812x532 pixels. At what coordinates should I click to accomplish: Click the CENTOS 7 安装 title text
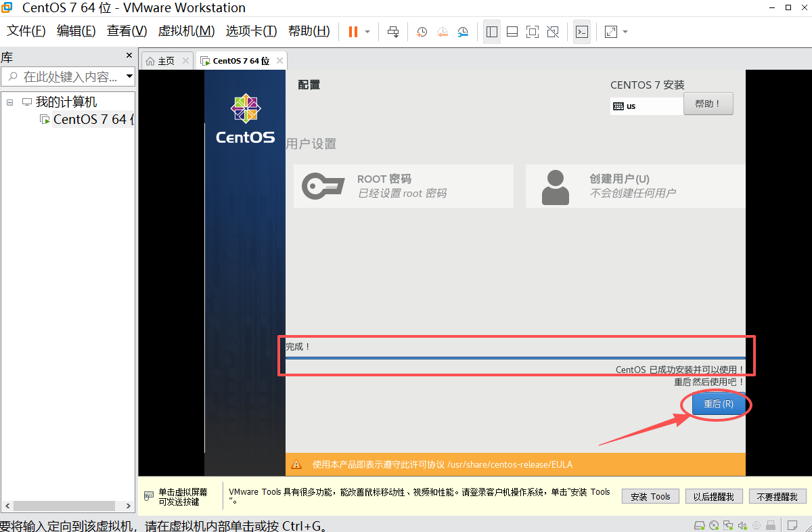[x=648, y=85]
